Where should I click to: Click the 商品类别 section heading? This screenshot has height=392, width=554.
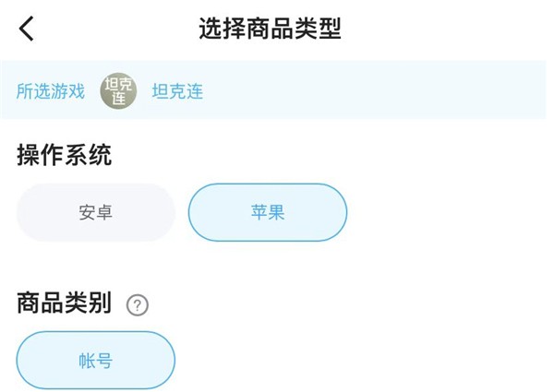65,303
